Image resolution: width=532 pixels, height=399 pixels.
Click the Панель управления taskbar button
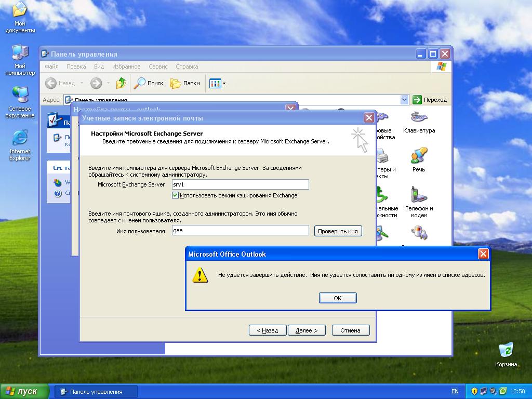pyautogui.click(x=96, y=392)
